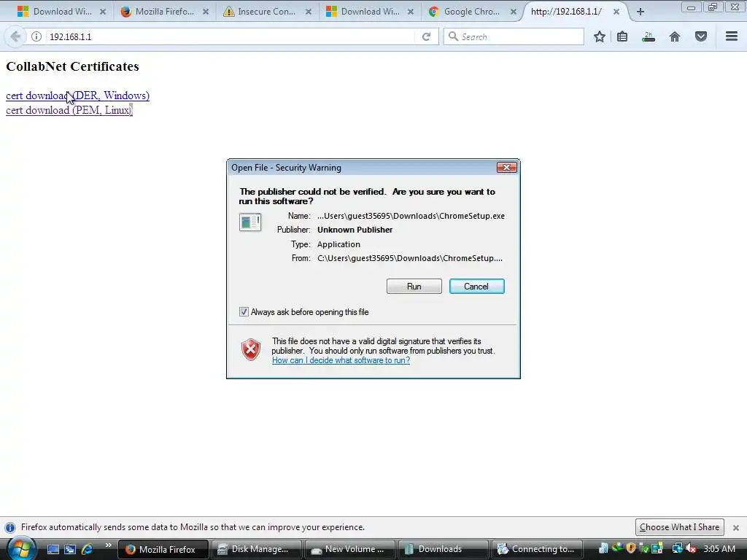The height and width of the screenshot is (560, 747).
Task: Click the volume muted tray icon
Action: (691, 549)
